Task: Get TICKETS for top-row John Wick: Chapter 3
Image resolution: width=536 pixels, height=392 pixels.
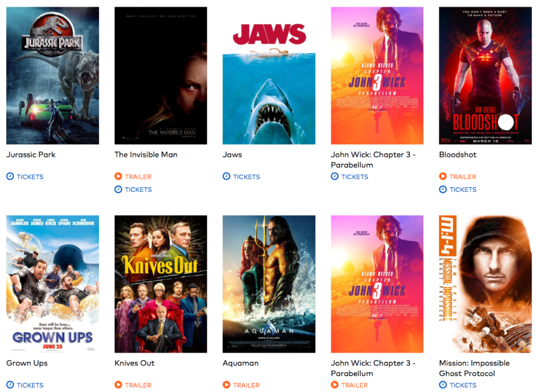Action: [x=354, y=177]
